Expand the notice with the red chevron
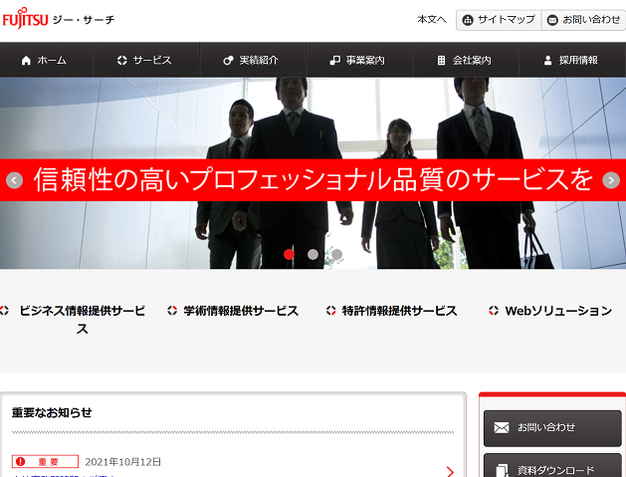Viewport: 626px width, 477px height. pos(450,472)
